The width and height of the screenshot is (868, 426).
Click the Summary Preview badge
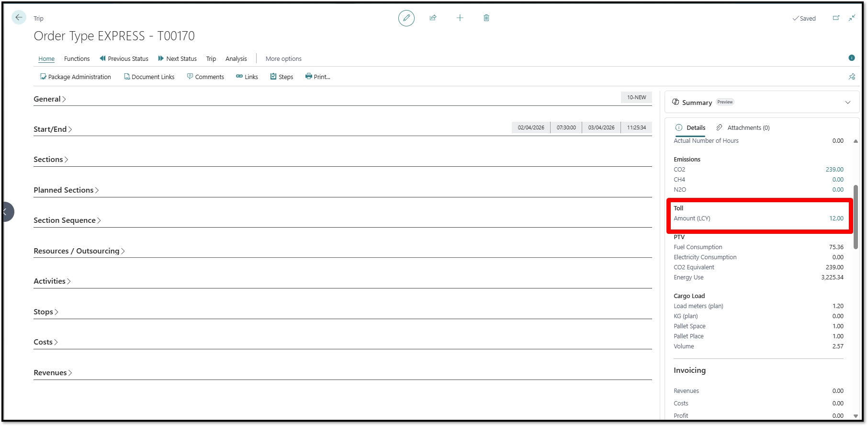pyautogui.click(x=725, y=102)
